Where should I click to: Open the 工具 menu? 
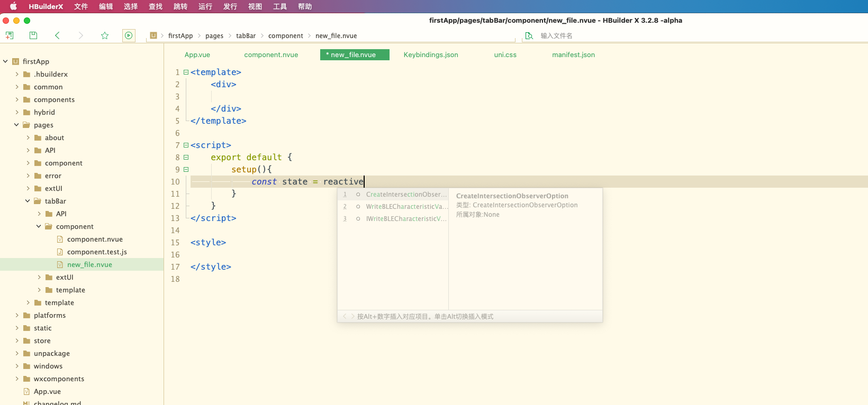(280, 6)
